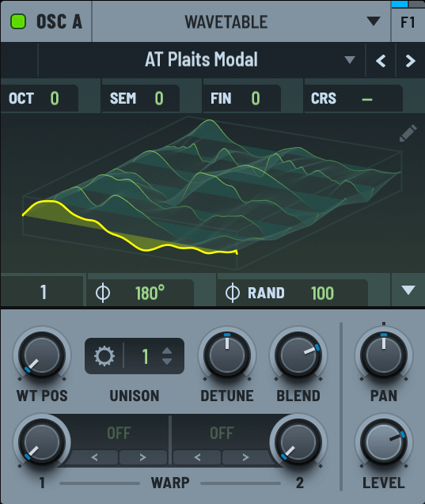
Task: Select next warp 2 mode arrow
Action: [245, 457]
